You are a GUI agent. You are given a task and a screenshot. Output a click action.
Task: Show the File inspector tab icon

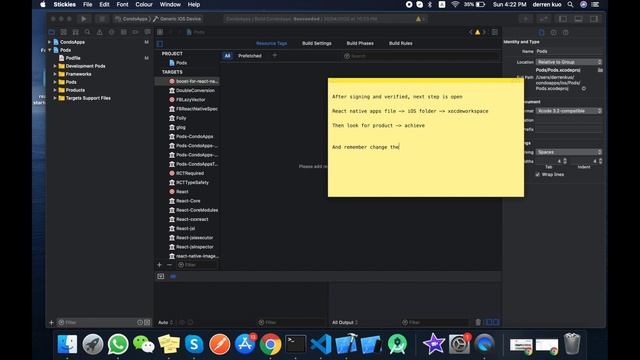[541, 32]
